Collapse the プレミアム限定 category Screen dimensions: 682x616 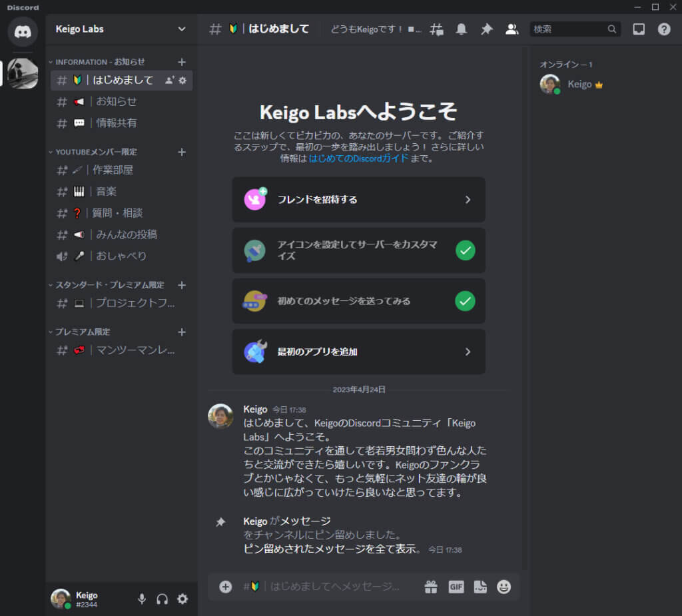(x=79, y=332)
